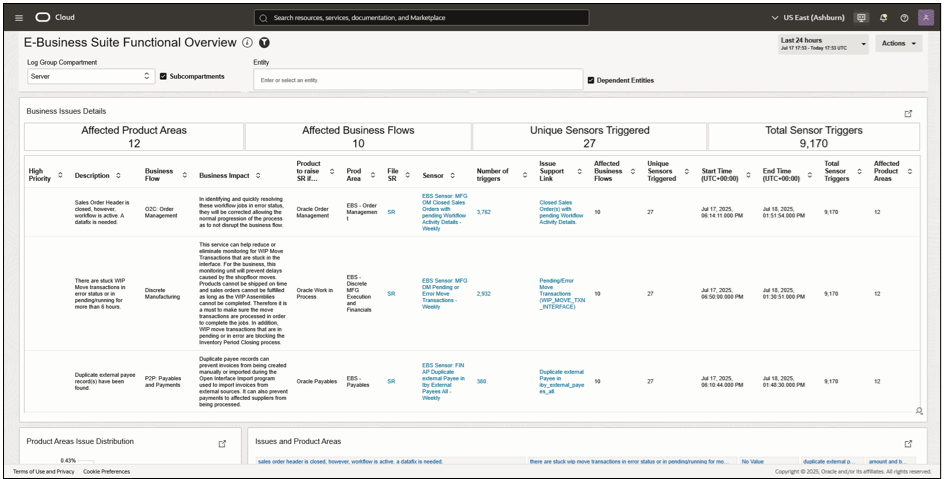Sort by Affected Business Flows column
This screenshot has width=944, height=479.
(633, 172)
